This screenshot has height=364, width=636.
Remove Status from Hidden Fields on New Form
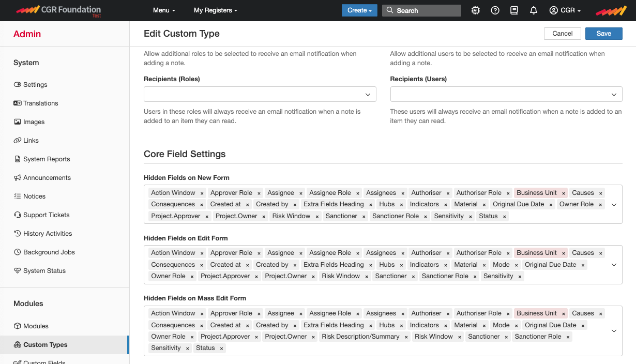(x=505, y=216)
